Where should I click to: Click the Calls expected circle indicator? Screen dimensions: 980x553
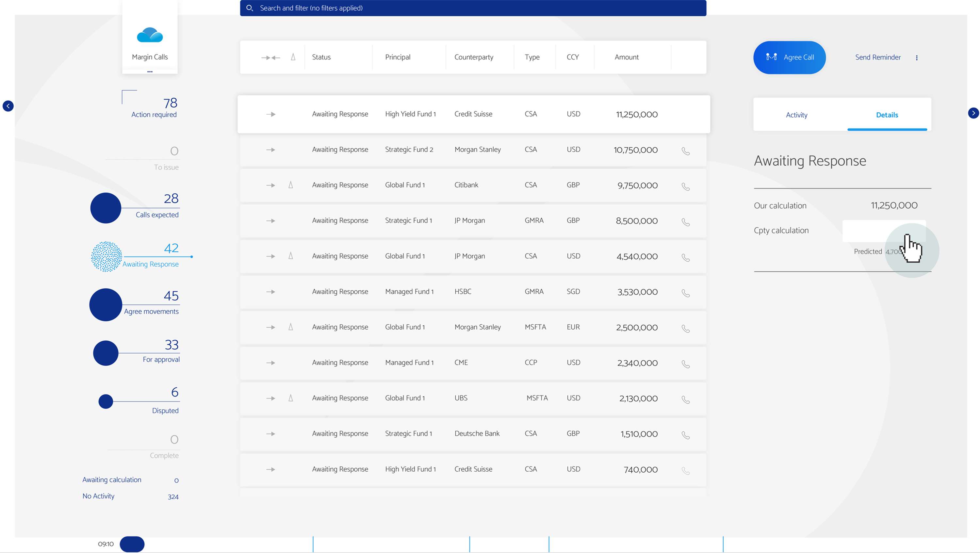tap(106, 208)
